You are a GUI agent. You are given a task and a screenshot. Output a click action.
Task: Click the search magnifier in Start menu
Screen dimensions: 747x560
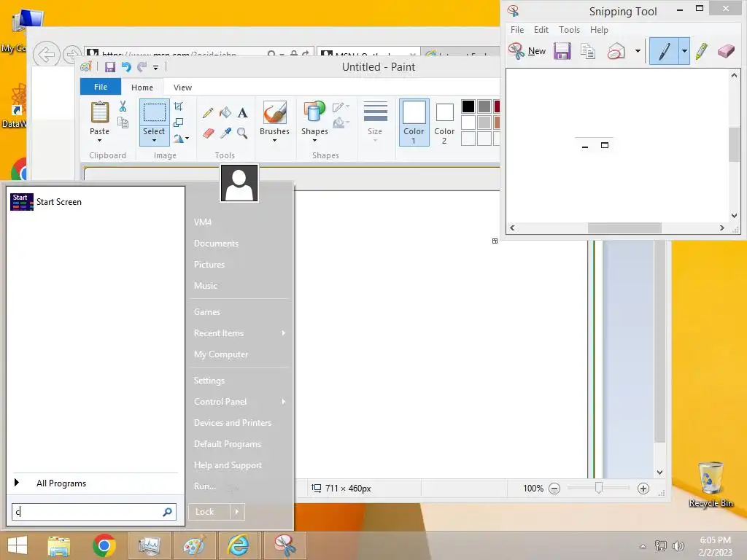coord(167,512)
